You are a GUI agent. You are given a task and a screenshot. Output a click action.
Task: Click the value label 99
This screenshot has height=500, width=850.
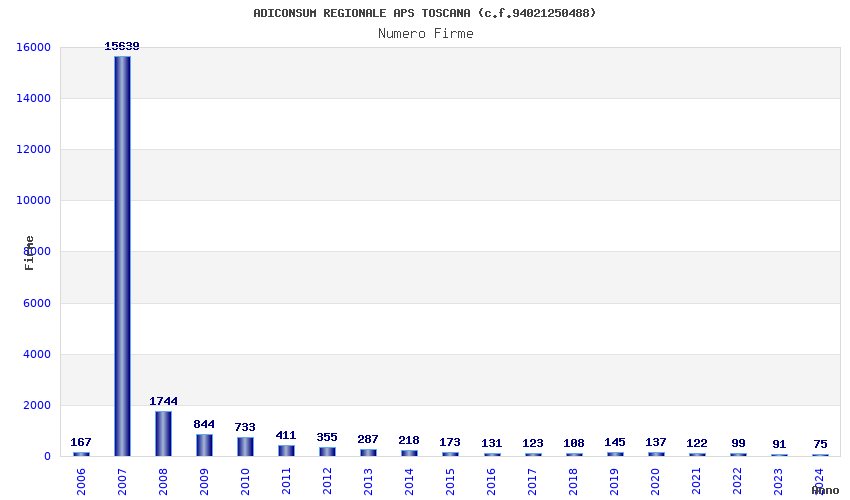point(738,444)
